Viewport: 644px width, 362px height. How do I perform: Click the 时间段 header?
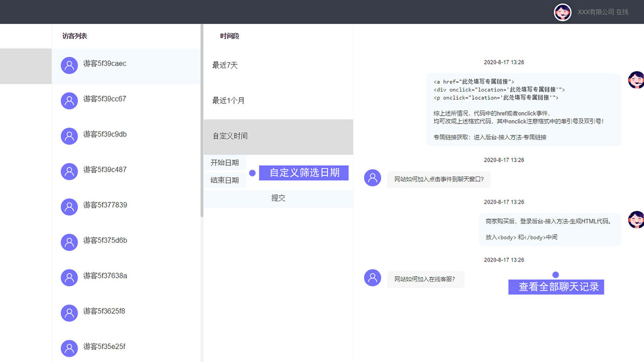click(229, 36)
